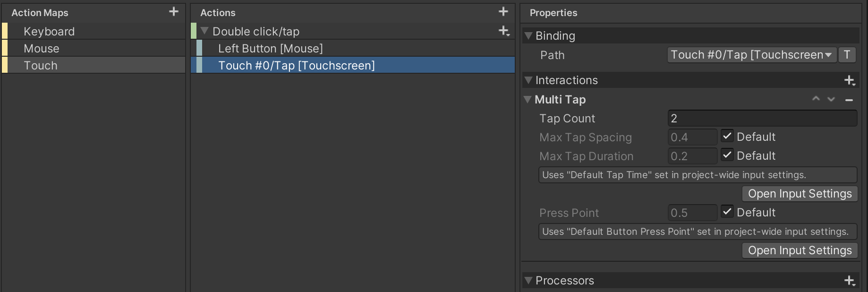The image size is (868, 292).
Task: Add a new interaction with plus icon
Action: (x=850, y=80)
